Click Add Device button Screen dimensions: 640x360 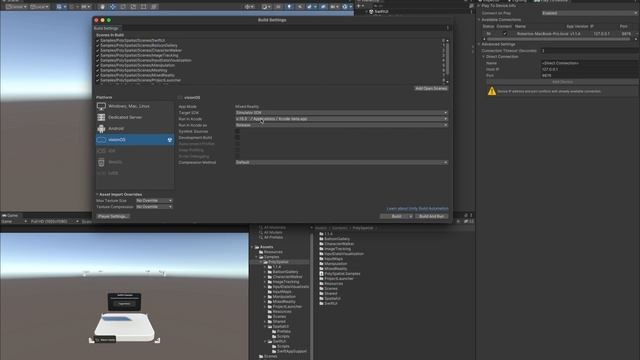click(562, 82)
